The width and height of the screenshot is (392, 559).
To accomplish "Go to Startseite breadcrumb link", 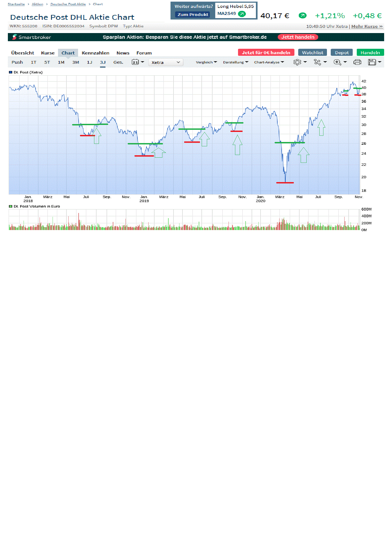I will tap(16, 4).
